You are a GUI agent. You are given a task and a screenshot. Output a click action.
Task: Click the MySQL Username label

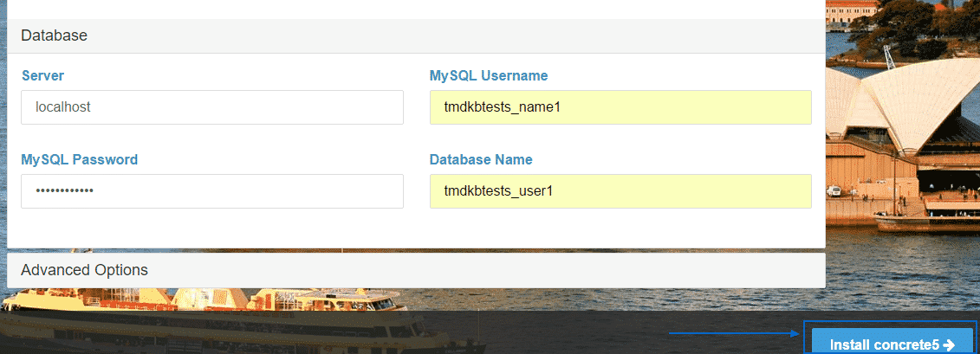point(488,75)
